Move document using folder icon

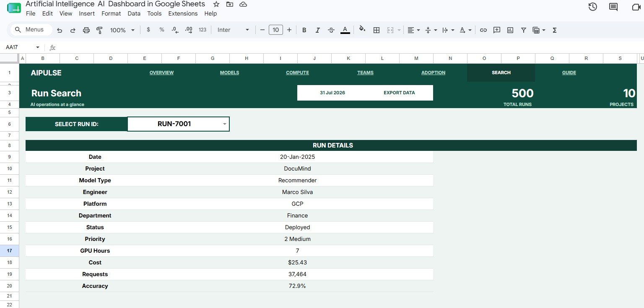click(x=229, y=4)
